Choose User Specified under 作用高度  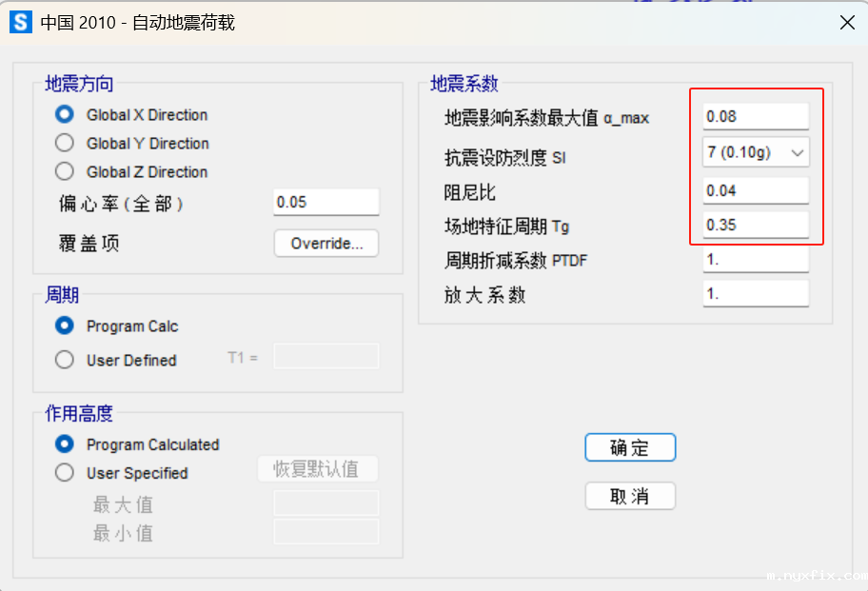tap(64, 473)
